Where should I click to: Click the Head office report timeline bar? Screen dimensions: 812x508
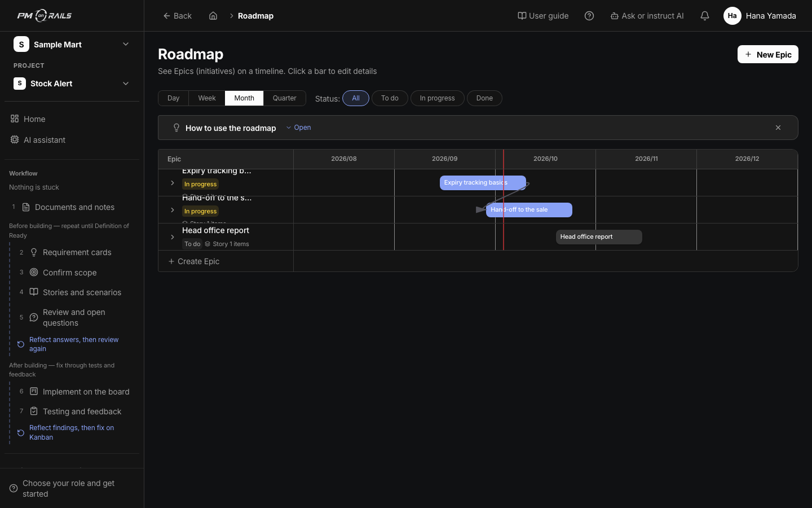click(x=599, y=237)
